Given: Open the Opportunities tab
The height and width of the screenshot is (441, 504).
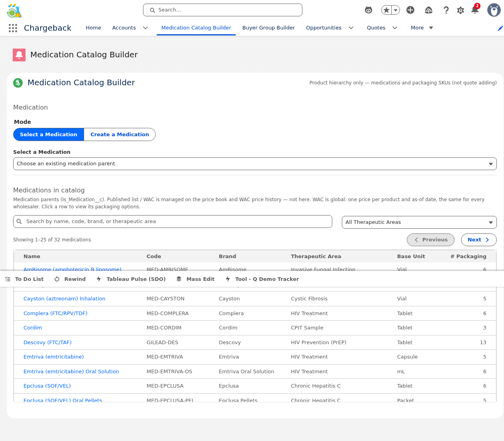Looking at the screenshot, I should coord(324,28).
